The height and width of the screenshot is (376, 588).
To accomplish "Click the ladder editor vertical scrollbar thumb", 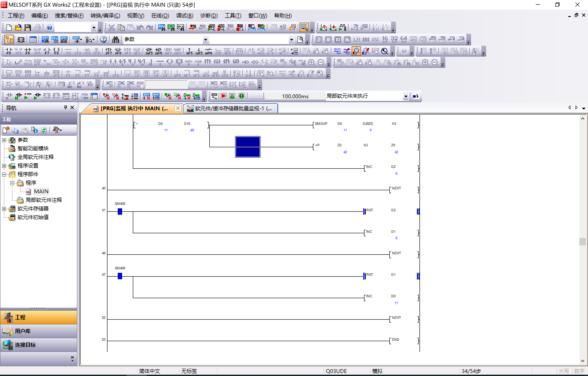I will coord(582,241).
